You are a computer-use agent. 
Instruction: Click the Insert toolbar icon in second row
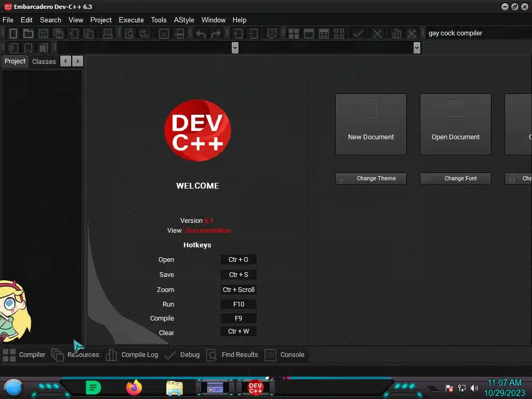(x=13, y=48)
